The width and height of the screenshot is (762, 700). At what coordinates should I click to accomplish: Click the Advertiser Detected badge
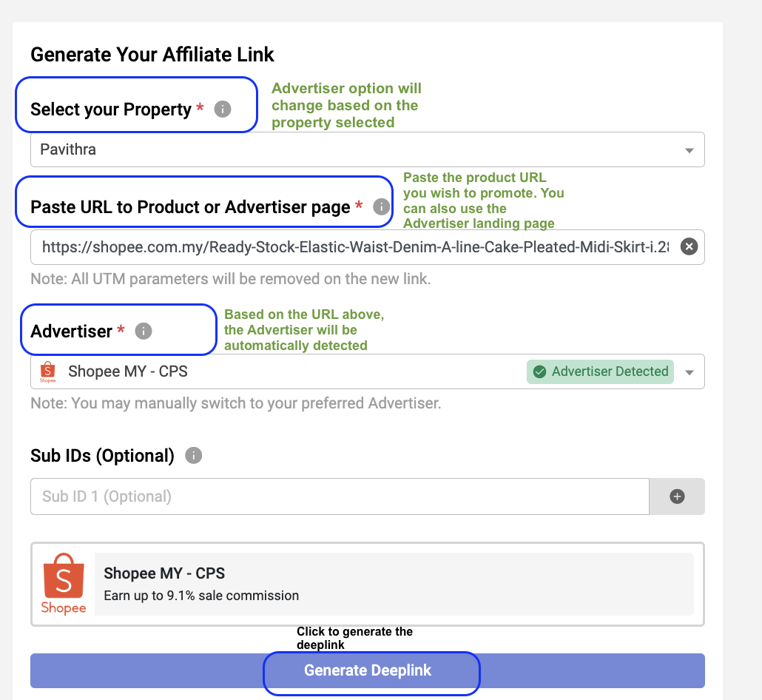pyautogui.click(x=600, y=372)
